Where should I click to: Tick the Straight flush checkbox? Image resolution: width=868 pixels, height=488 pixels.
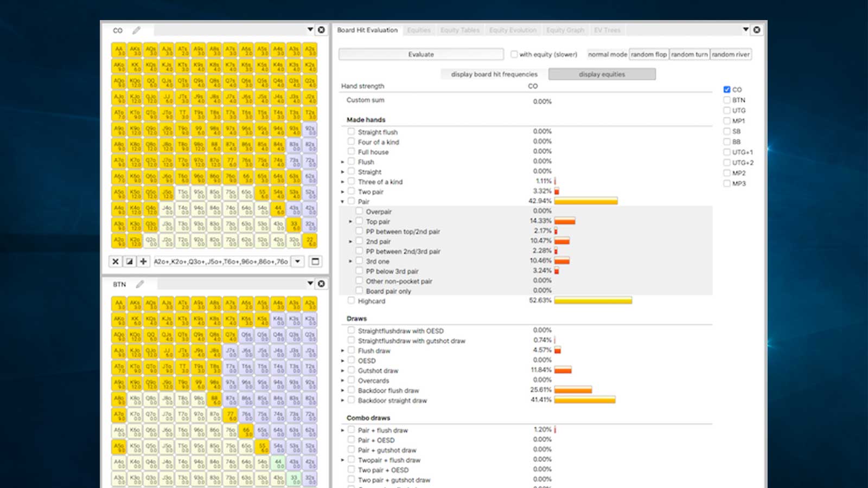tap(351, 131)
